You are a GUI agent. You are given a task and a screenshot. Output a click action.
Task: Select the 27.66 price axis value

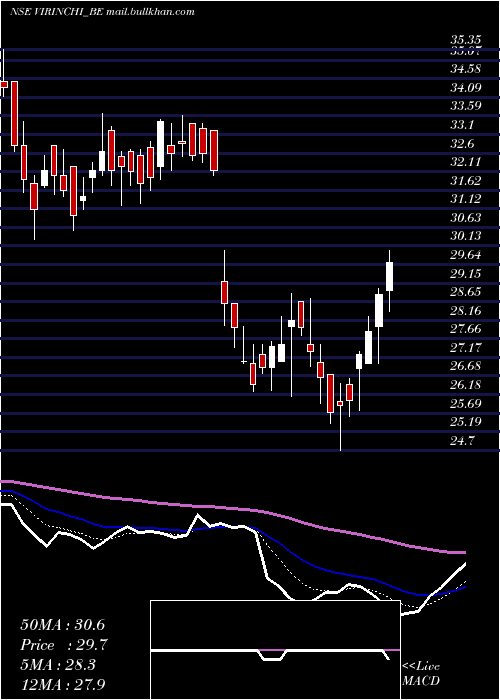tap(466, 329)
